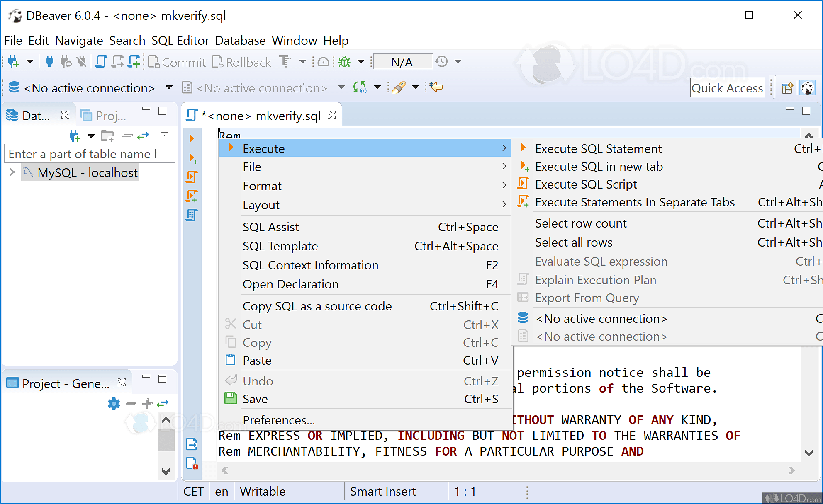Click the Link with Editor arrows icon
The image size is (823, 504).
click(143, 136)
